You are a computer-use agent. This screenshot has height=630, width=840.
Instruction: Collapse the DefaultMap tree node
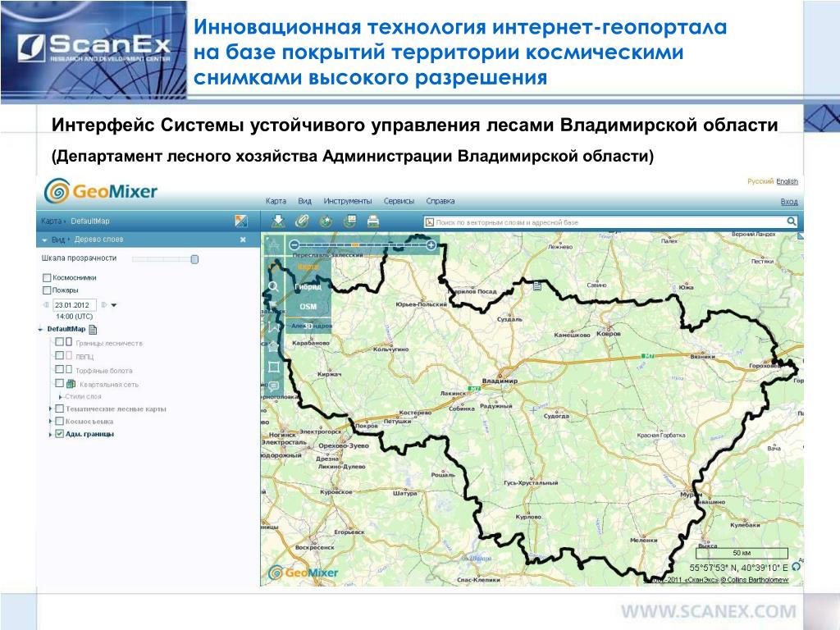point(41,329)
